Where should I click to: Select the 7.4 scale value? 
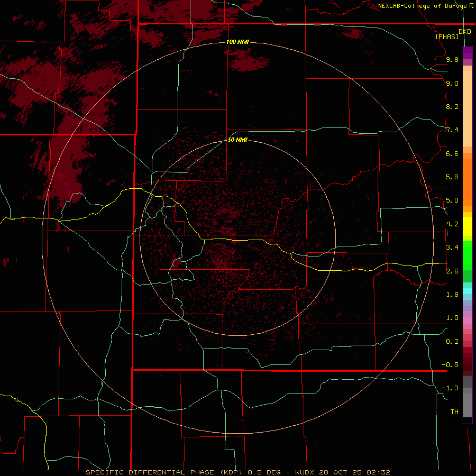452,130
